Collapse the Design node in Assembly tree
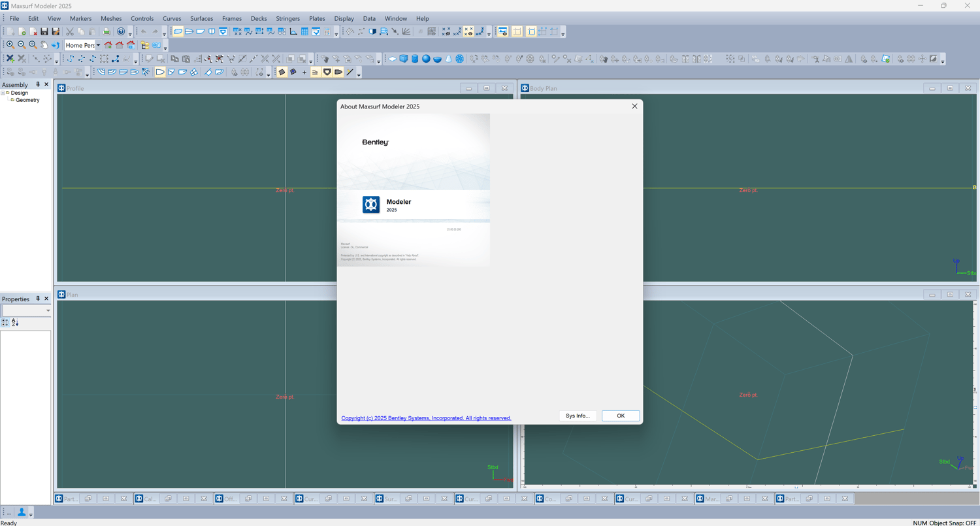This screenshot has width=980, height=526. [3, 93]
